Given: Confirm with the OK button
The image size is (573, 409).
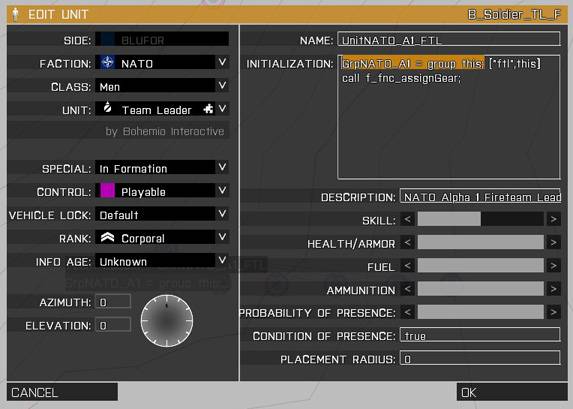Looking at the screenshot, I should pyautogui.click(x=512, y=392).
